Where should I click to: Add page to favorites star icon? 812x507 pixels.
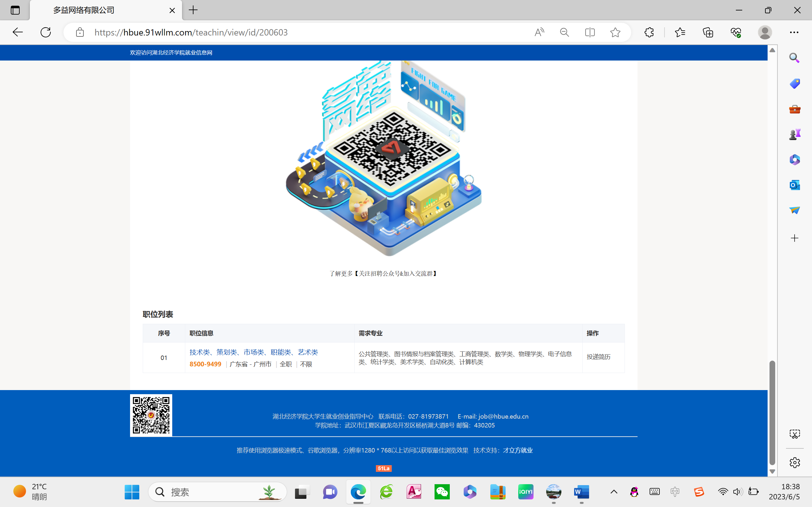coord(615,32)
